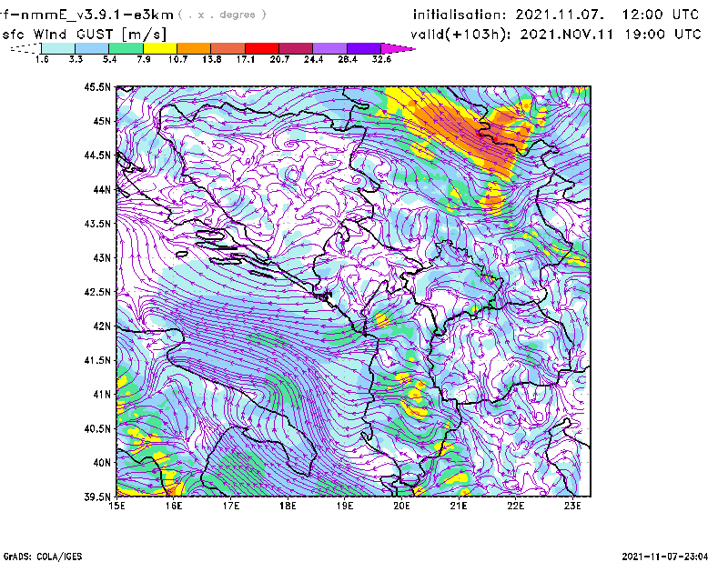
Task: Click the 23E longitude label
Action: [572, 506]
